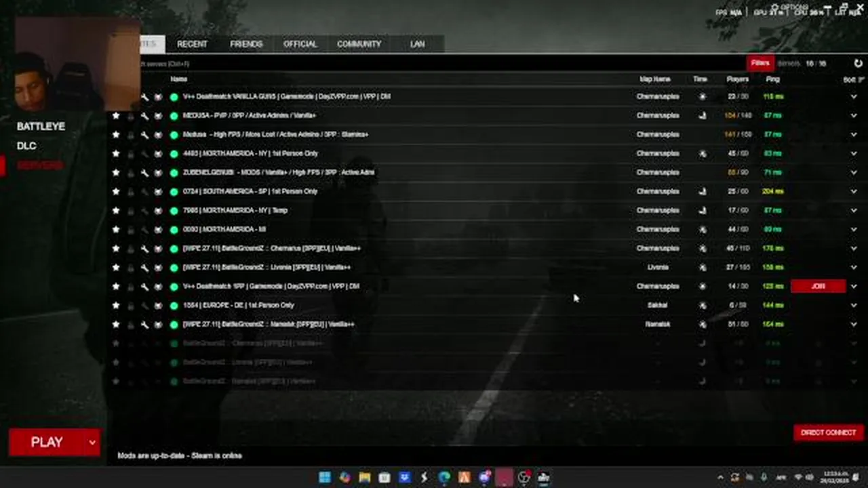Open Microsoft Edge from the taskbar
The image size is (868, 488).
coord(444,478)
